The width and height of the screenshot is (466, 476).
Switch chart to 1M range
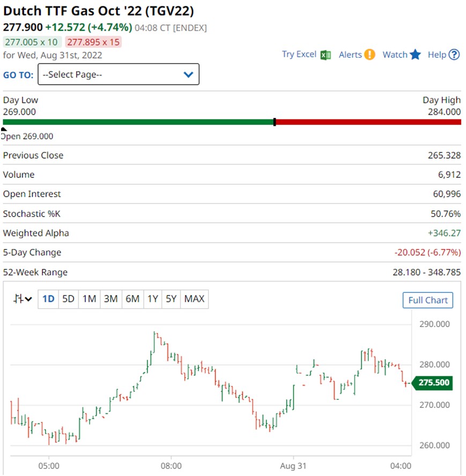click(x=89, y=299)
